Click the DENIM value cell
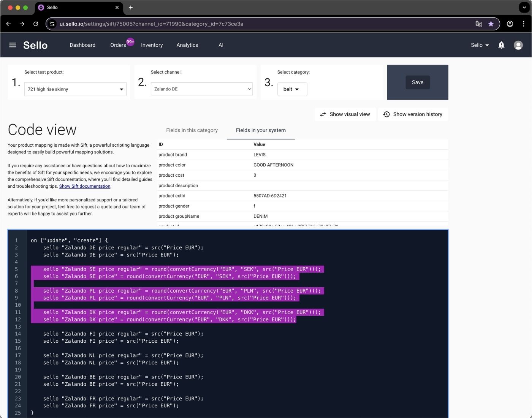 (261, 216)
